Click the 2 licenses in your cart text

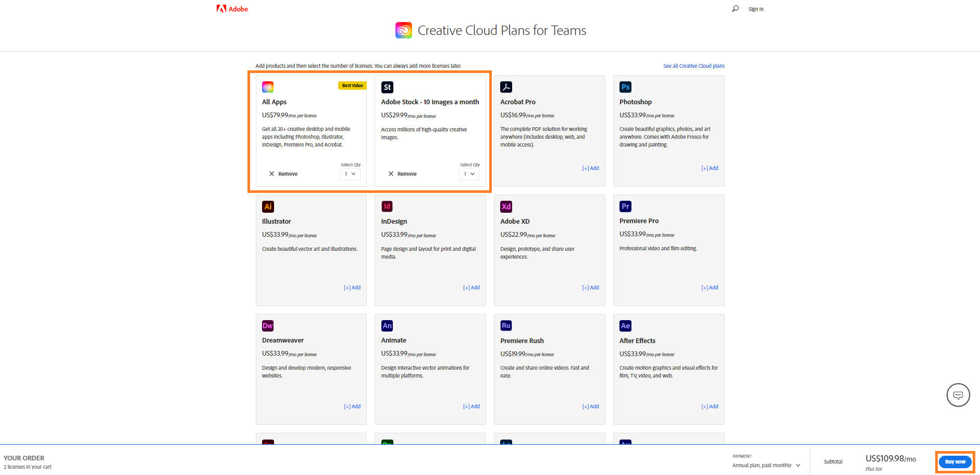(28, 467)
